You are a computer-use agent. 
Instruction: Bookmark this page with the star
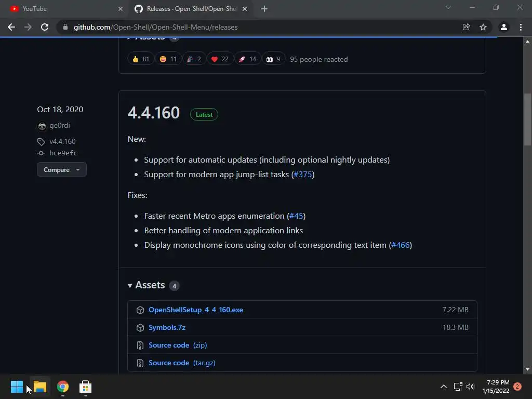click(x=483, y=27)
